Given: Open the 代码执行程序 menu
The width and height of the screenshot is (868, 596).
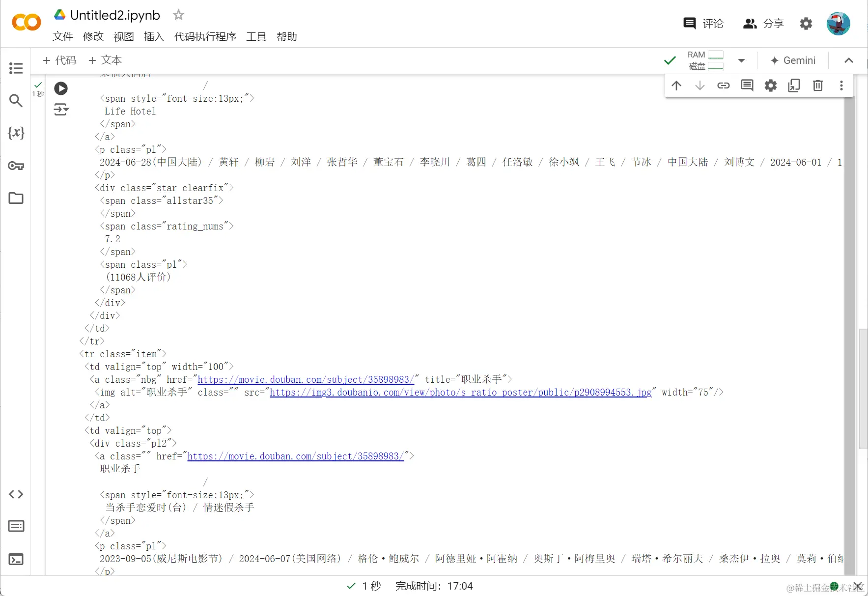Looking at the screenshot, I should click(205, 37).
